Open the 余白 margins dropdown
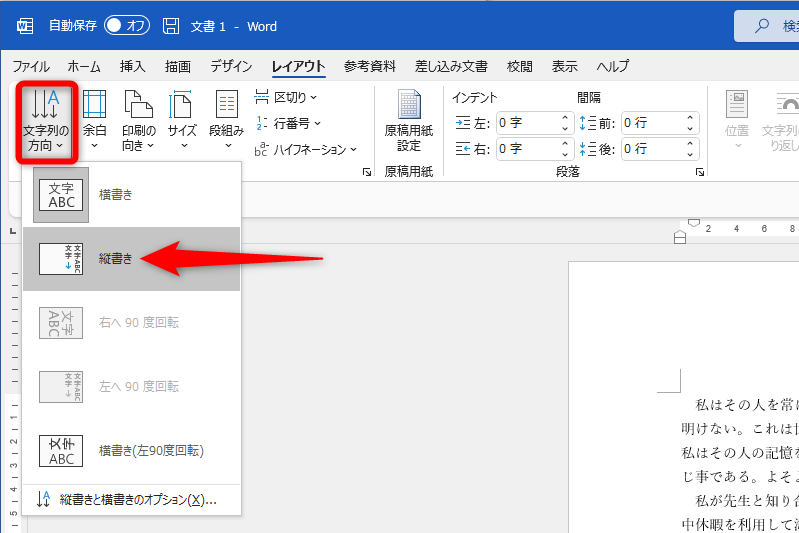This screenshot has height=533, width=799. [x=94, y=120]
